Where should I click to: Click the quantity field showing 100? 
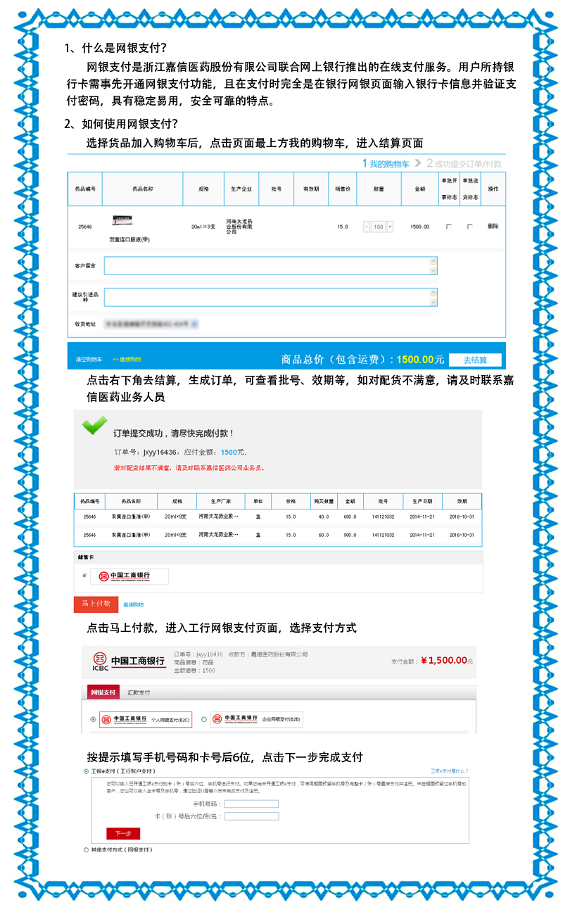[379, 227]
